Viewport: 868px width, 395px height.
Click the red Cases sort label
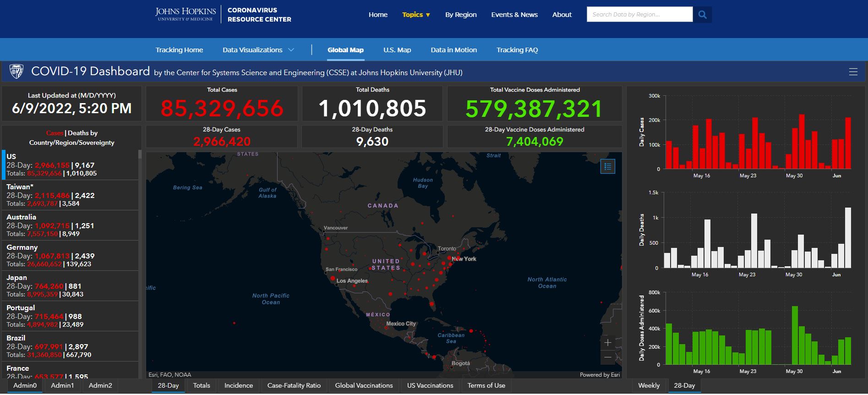coord(55,133)
